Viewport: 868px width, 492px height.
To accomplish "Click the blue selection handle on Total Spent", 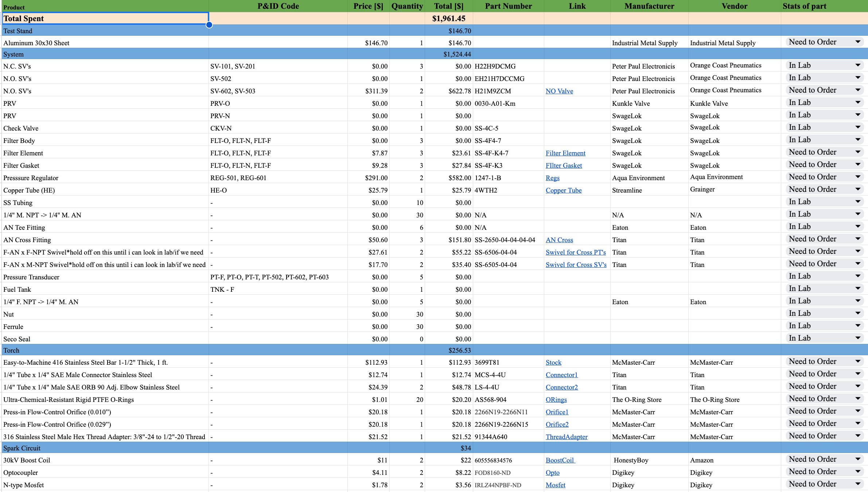I will click(209, 25).
